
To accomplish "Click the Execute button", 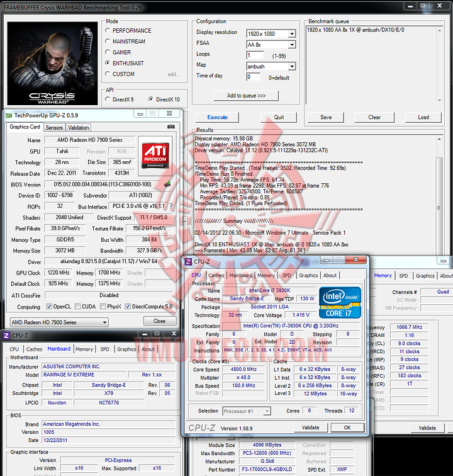I will [x=217, y=117].
